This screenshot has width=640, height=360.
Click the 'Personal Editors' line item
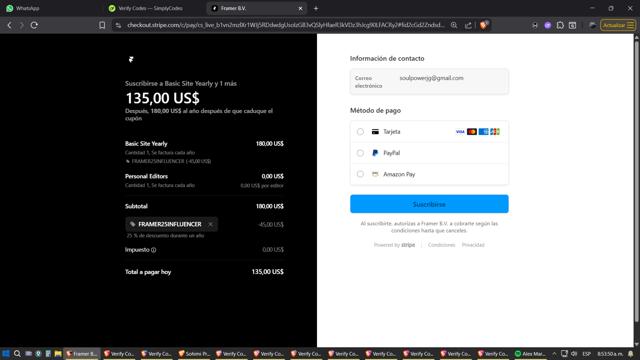(x=147, y=176)
